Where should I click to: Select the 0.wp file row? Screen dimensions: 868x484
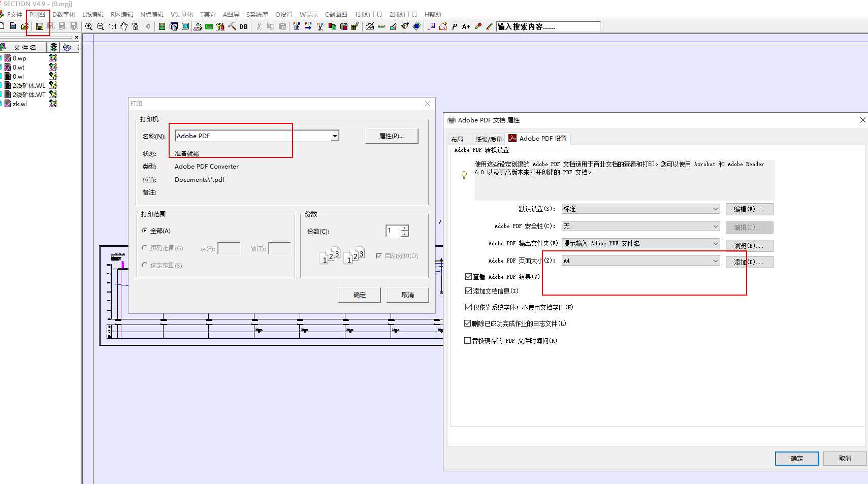pyautogui.click(x=19, y=58)
